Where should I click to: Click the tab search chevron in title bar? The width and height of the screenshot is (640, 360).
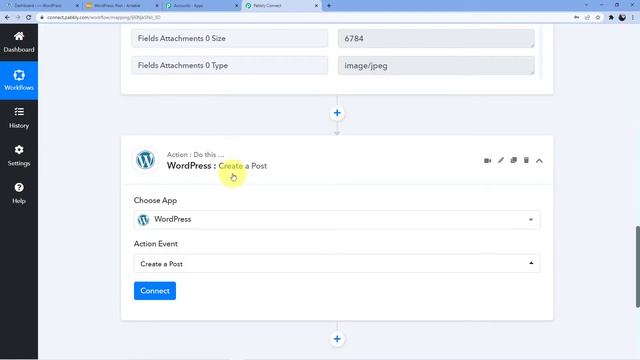[x=586, y=5]
